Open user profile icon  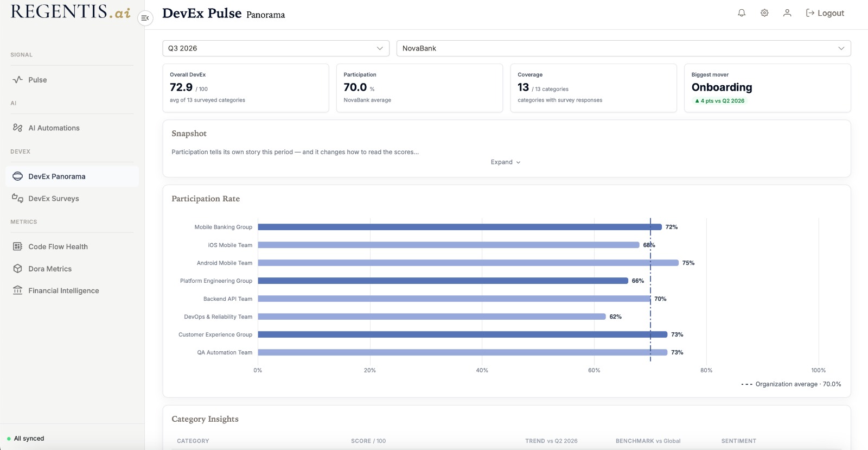(787, 13)
